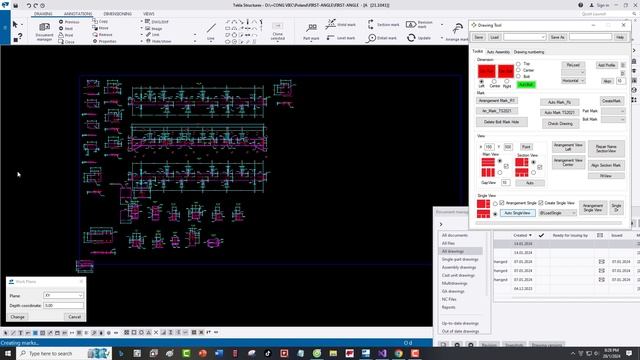
Task: Switch to DIMENSIONING ribbon tab
Action: [x=118, y=14]
